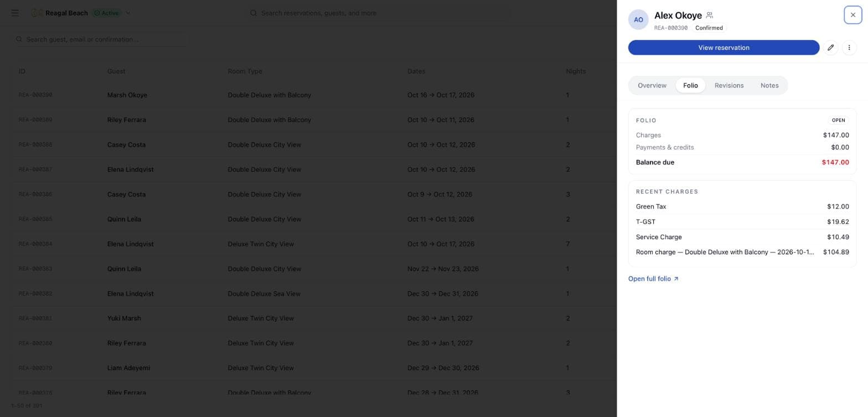Click the T-GST charge row
The image size is (868, 417).
pyautogui.click(x=742, y=222)
